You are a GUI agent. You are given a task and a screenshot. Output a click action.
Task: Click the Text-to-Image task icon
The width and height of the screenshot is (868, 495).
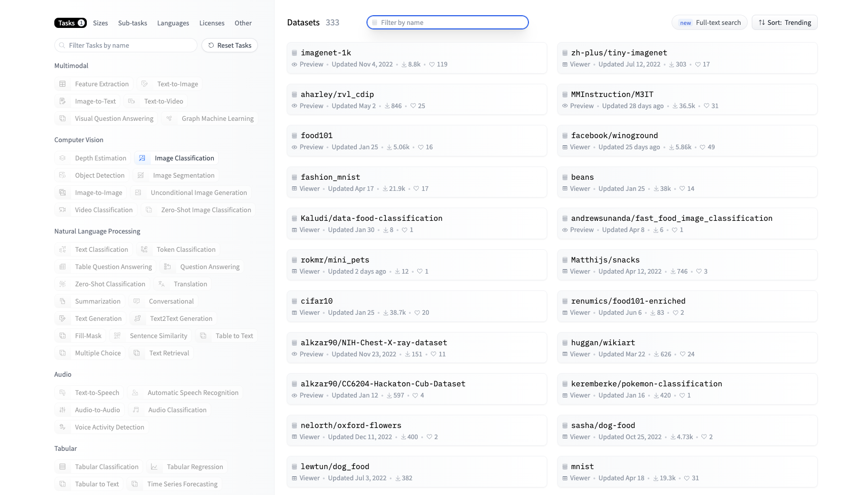pyautogui.click(x=145, y=84)
